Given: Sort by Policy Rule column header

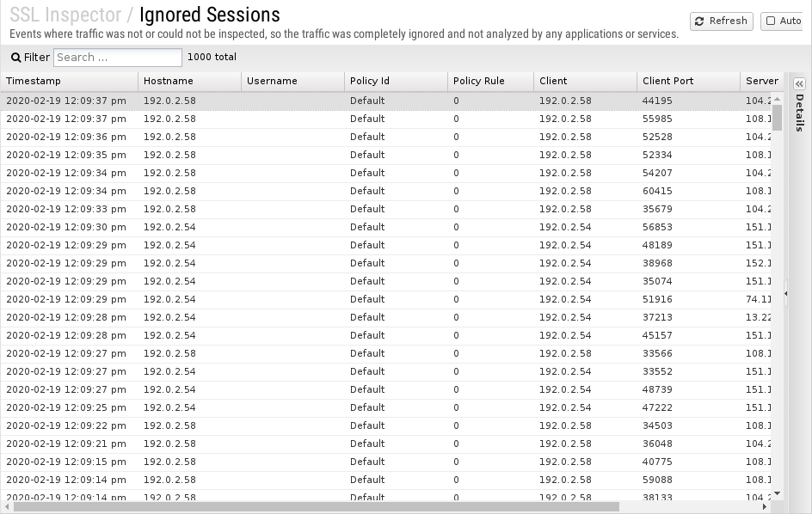Looking at the screenshot, I should pyautogui.click(x=490, y=82).
